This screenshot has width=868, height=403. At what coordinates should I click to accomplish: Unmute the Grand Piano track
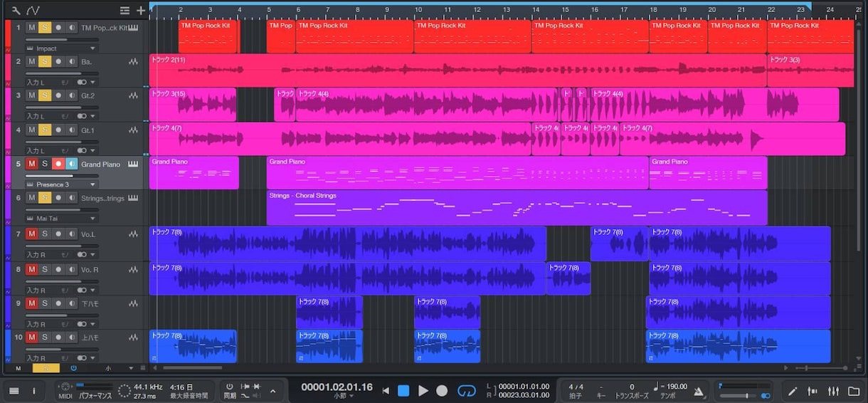[x=31, y=164]
